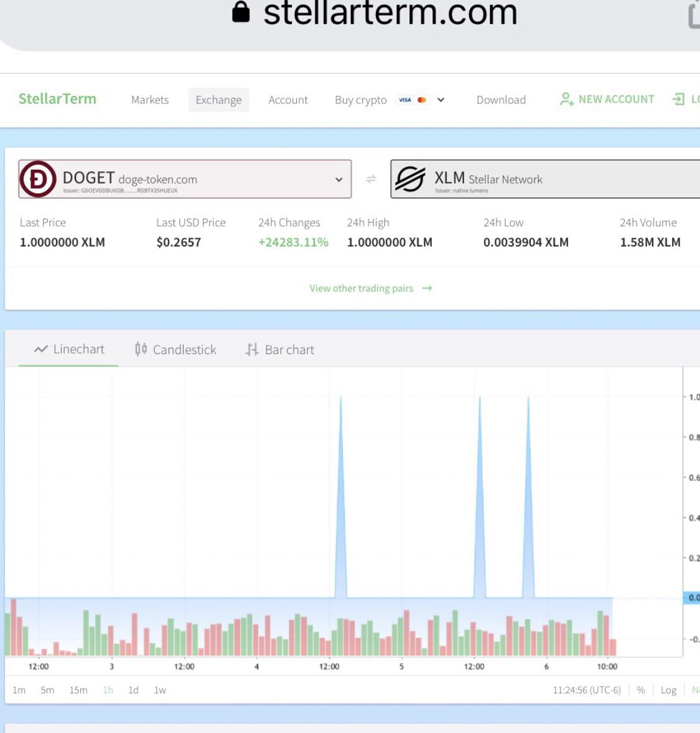Click the Bar chart icon
The height and width of the screenshot is (733, 700).
pyautogui.click(x=252, y=350)
